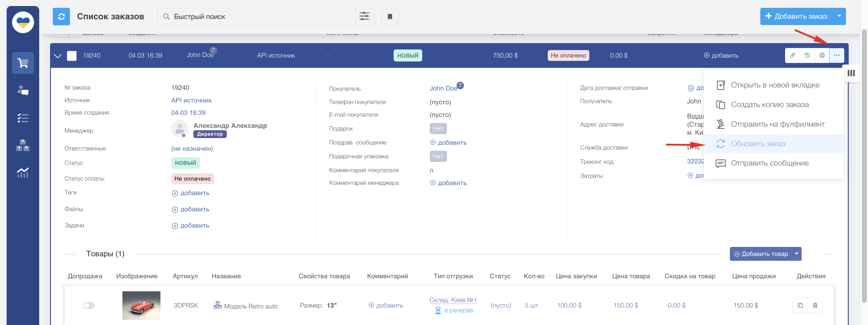The width and height of the screenshot is (868, 325).
Task: Open the customers chat sidebar icon
Action: coord(23,90)
